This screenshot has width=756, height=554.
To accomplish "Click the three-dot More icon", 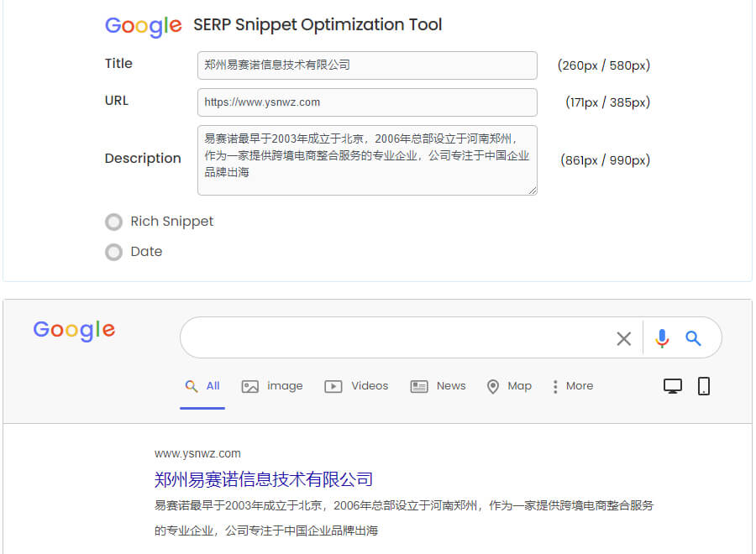I will click(555, 386).
